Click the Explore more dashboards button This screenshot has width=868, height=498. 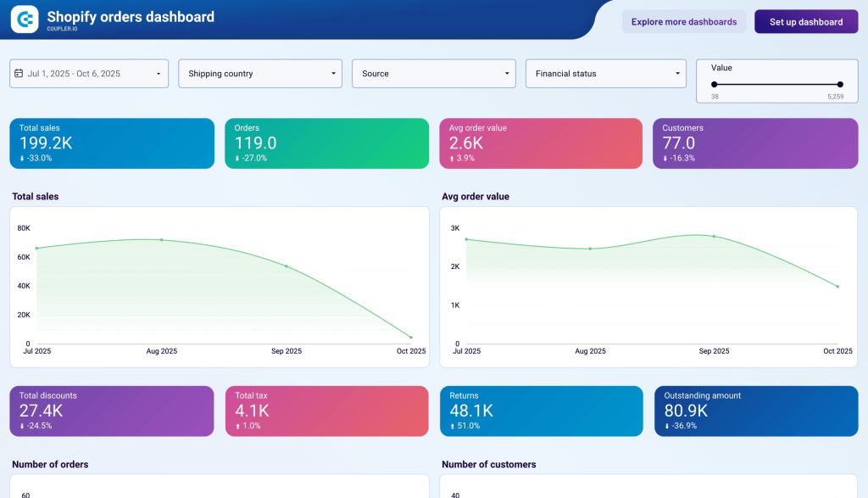[684, 21]
